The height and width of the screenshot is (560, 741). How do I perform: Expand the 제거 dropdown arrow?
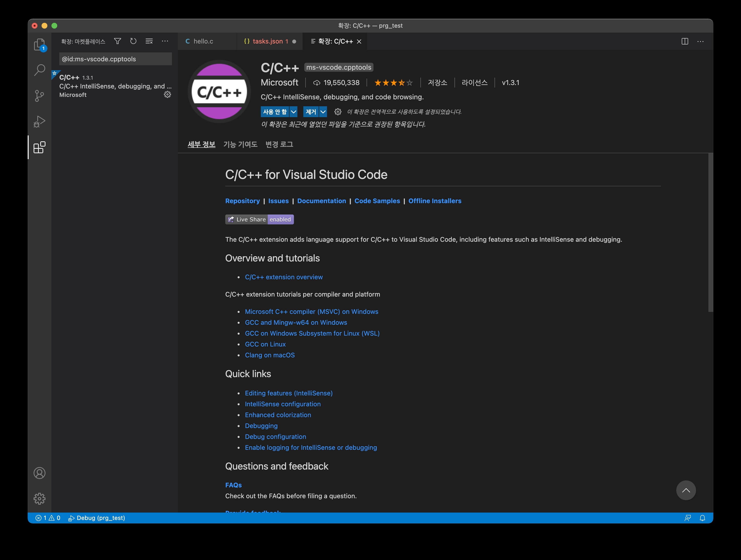click(x=323, y=112)
